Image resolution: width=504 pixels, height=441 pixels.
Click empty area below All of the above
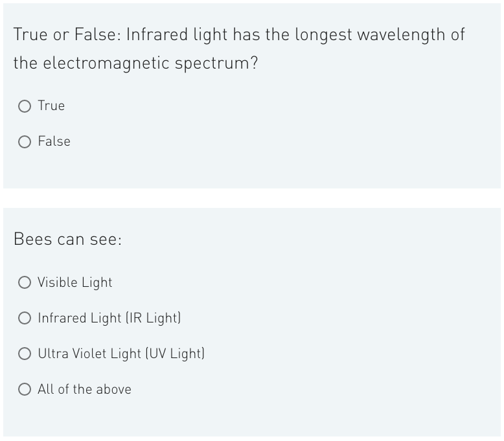(252, 417)
